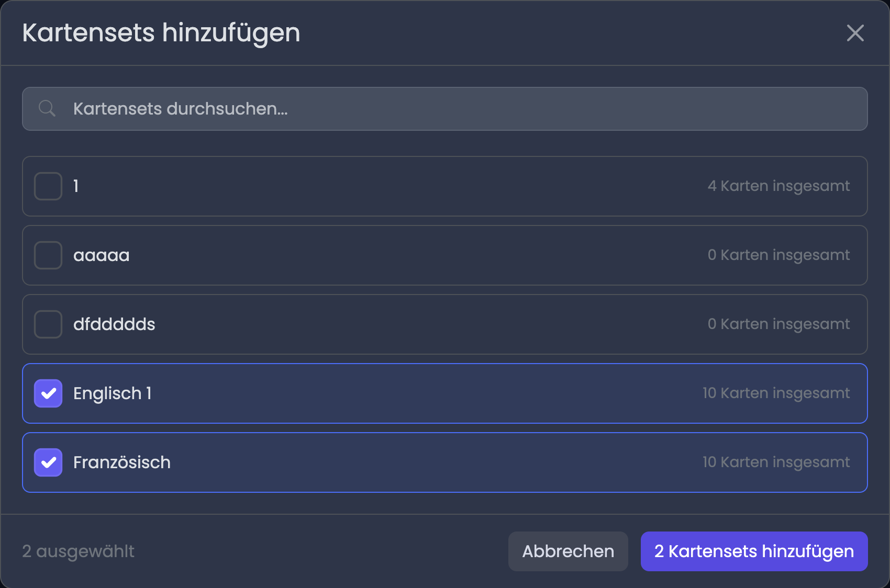Click the "Kartensets hinzufügen" dialog title
Screen dimensions: 890x588
coord(161,33)
